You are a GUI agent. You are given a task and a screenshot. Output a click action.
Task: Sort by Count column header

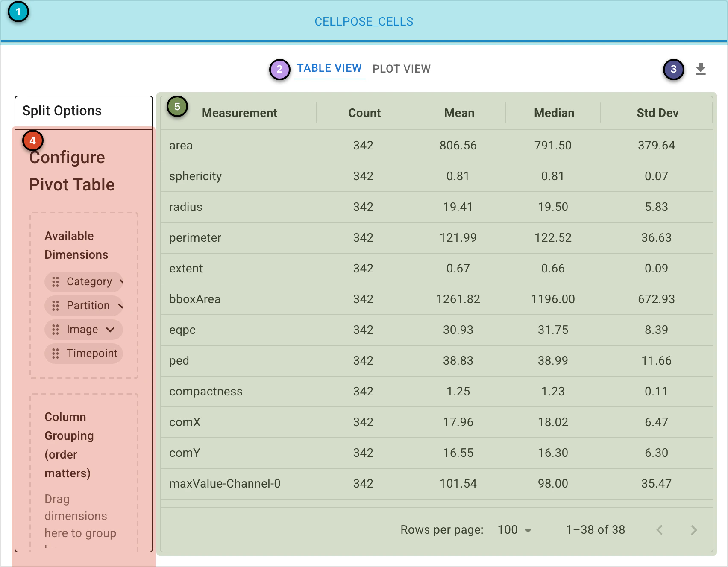[x=364, y=113]
